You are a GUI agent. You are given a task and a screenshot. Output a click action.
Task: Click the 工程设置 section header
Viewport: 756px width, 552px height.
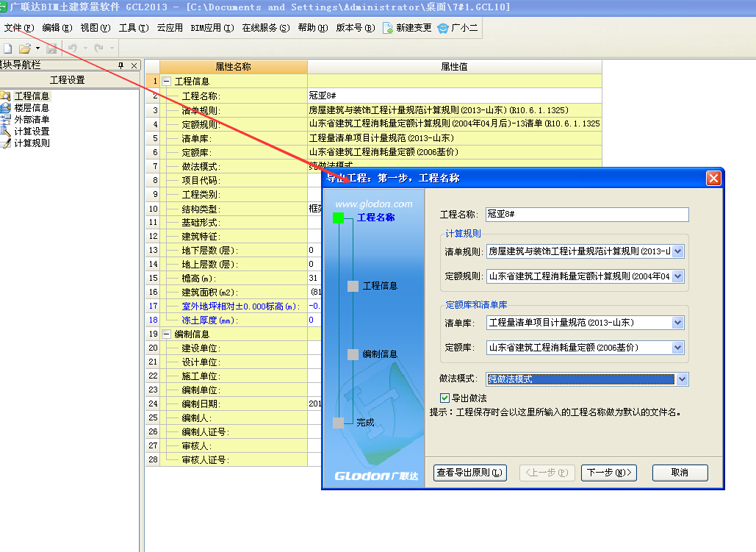click(68, 80)
